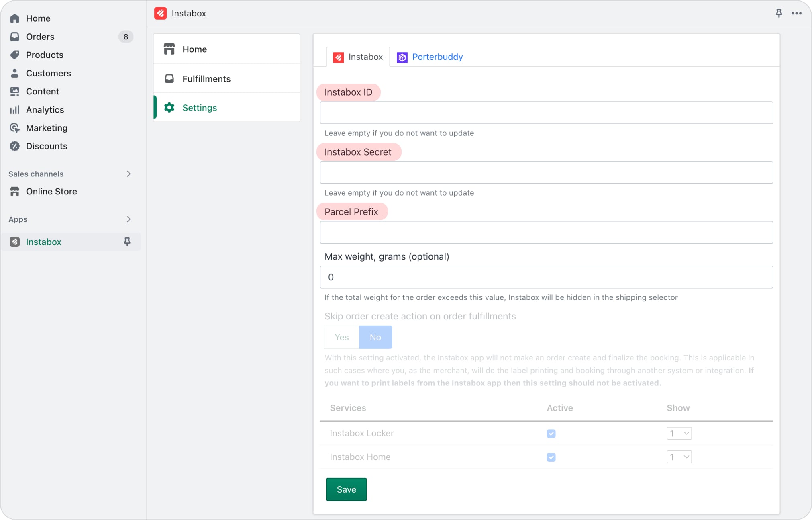
Task: Enable the Instabox Locker active checkbox
Action: coord(551,434)
